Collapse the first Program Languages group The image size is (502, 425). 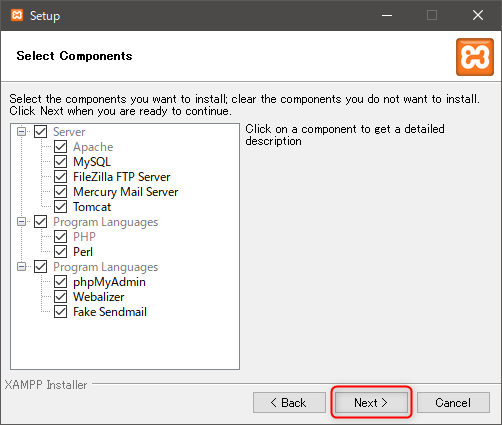(21, 222)
